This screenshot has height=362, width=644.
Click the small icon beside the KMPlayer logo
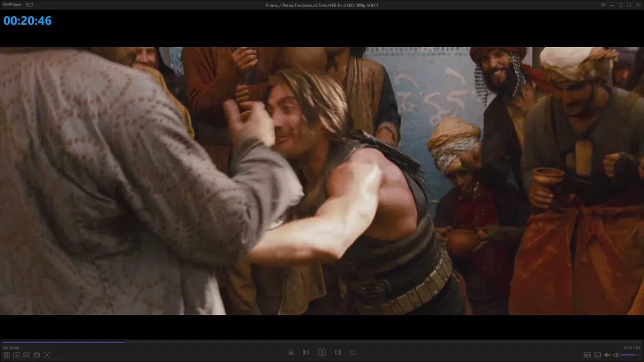tap(30, 5)
